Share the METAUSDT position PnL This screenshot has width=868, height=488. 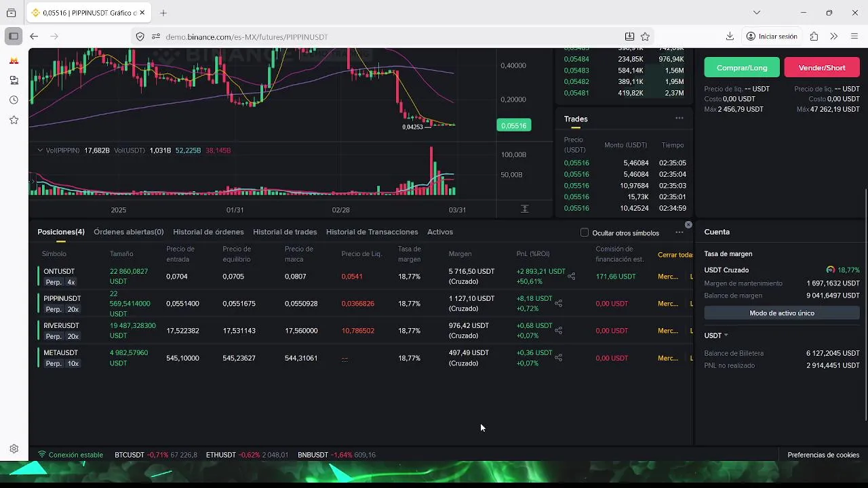[x=558, y=358]
